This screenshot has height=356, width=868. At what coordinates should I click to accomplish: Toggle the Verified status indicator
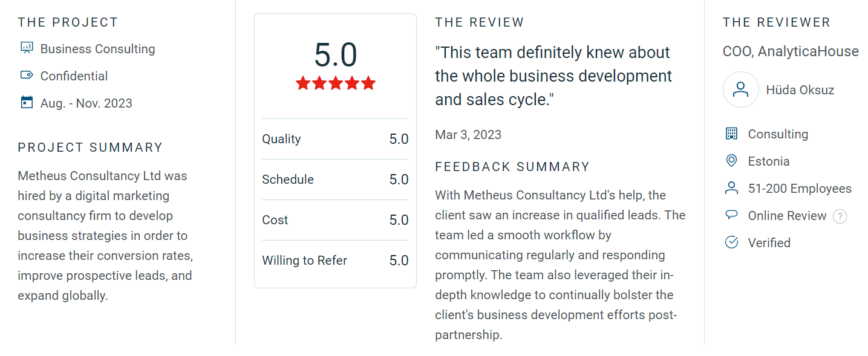tap(769, 242)
